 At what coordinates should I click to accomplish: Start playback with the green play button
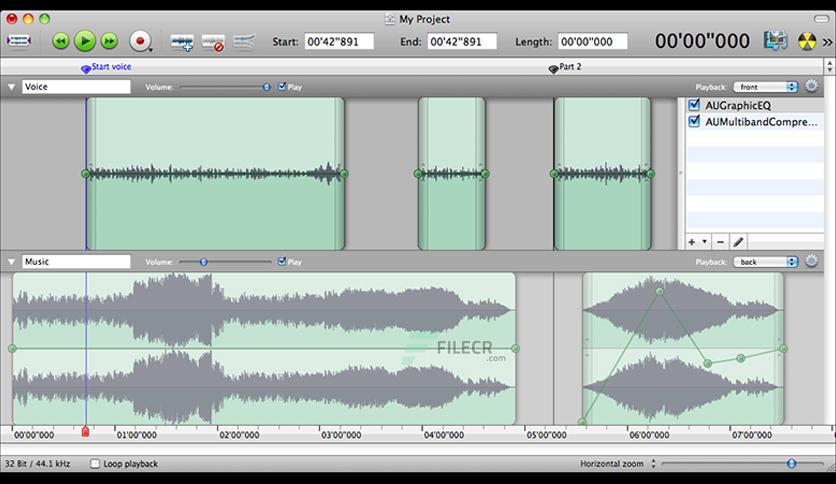coord(85,41)
